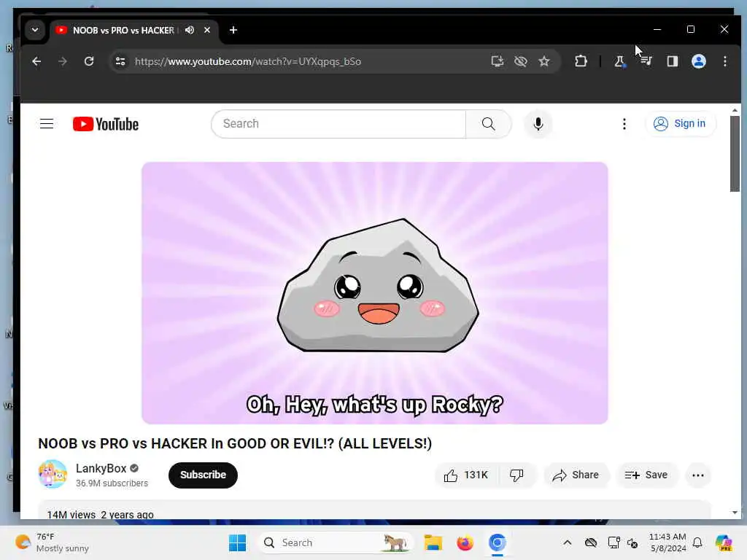Viewport: 747px width, 560px height.
Task: Open File Explorer from taskbar
Action: [433, 542]
